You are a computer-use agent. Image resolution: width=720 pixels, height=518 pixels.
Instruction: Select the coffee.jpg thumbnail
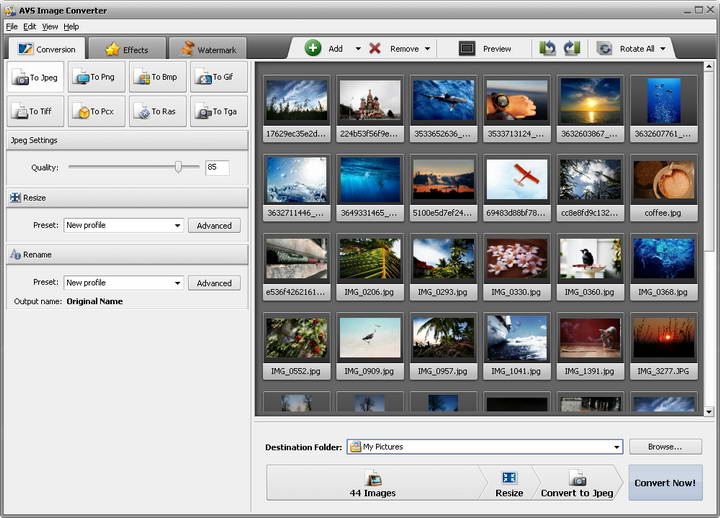(x=664, y=187)
